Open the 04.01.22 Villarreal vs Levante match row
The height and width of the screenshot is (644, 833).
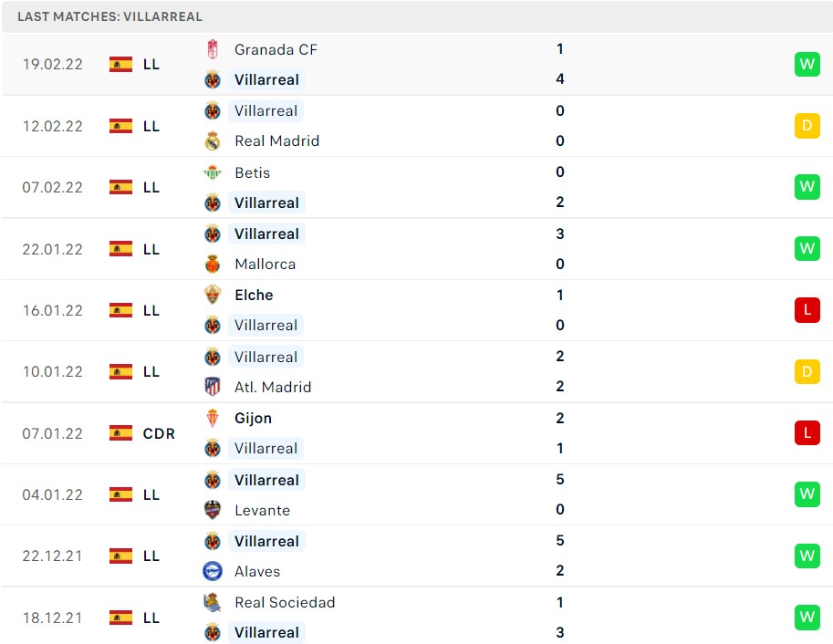coord(416,494)
